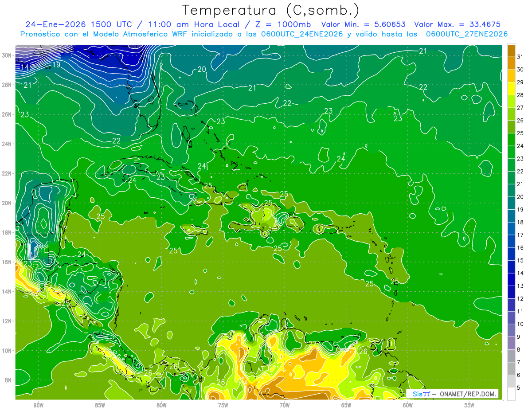Click the title 'Temperatura (C,somb.)'
Viewport: 532px width, 411px height.
pos(270,10)
